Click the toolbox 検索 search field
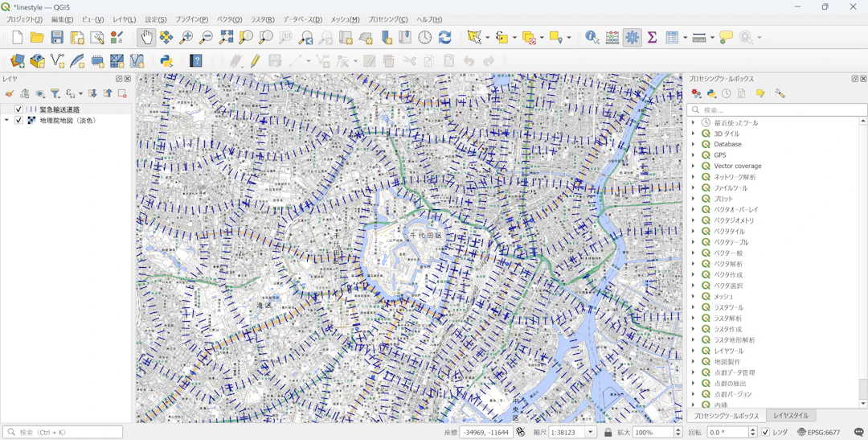This screenshot has width=868, height=440. tap(777, 109)
